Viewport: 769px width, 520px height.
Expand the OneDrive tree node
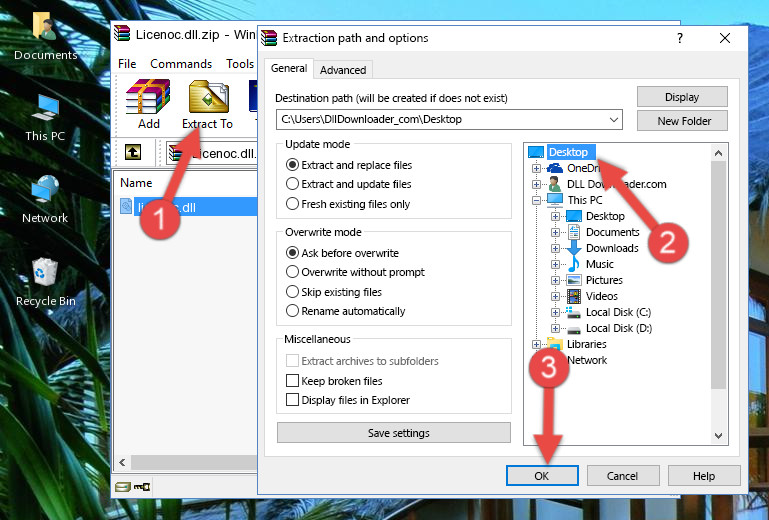pos(536,168)
